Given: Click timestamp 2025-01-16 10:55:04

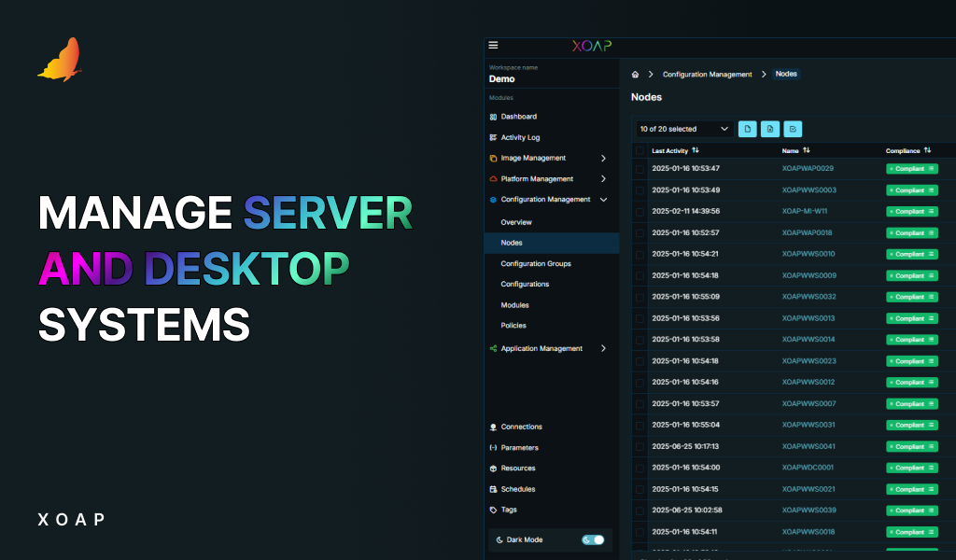Looking at the screenshot, I should click(685, 425).
